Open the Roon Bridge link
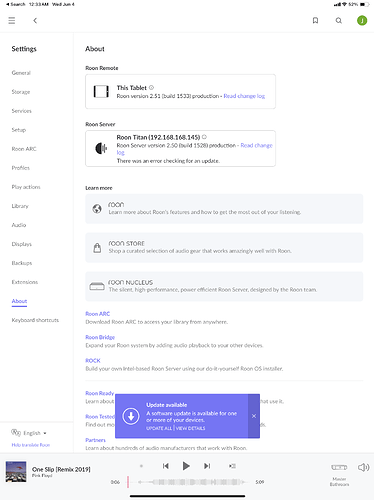 coord(100,337)
